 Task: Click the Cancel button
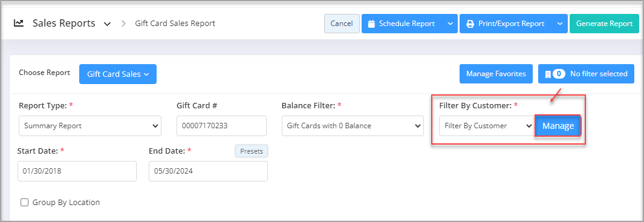(342, 24)
